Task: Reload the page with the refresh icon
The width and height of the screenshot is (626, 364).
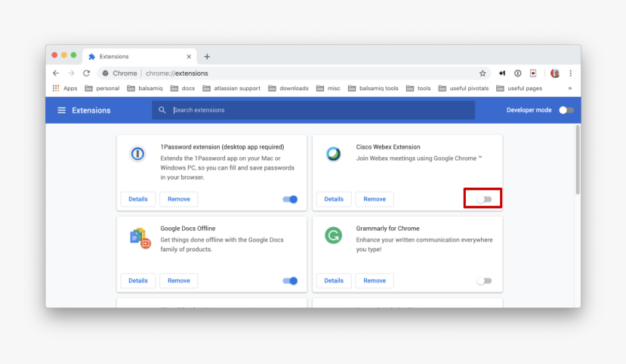Action: tap(87, 74)
